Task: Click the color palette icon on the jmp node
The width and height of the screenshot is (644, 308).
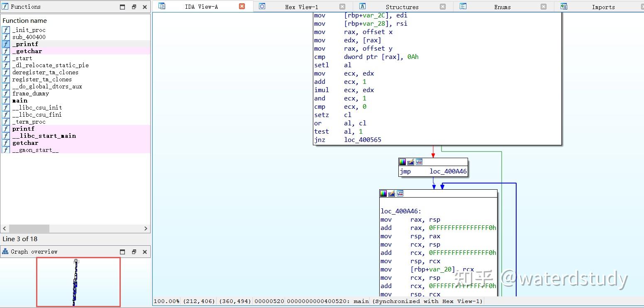Action: point(402,162)
